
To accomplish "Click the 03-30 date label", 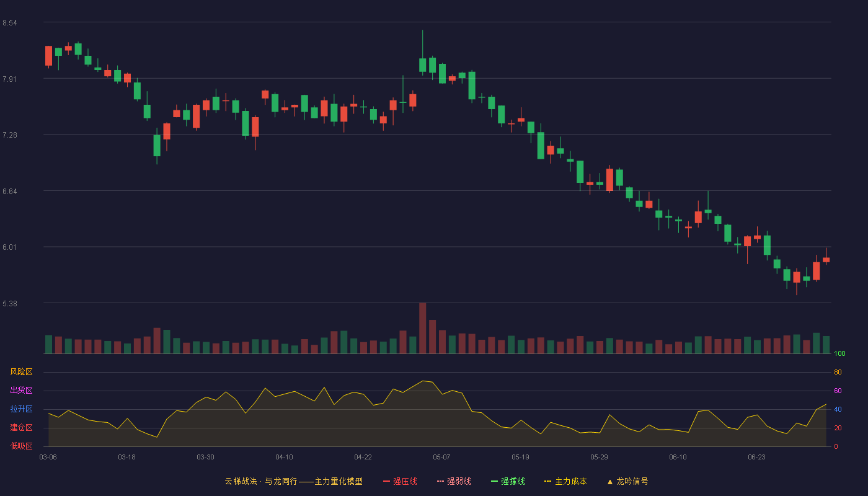I will click(x=205, y=457).
